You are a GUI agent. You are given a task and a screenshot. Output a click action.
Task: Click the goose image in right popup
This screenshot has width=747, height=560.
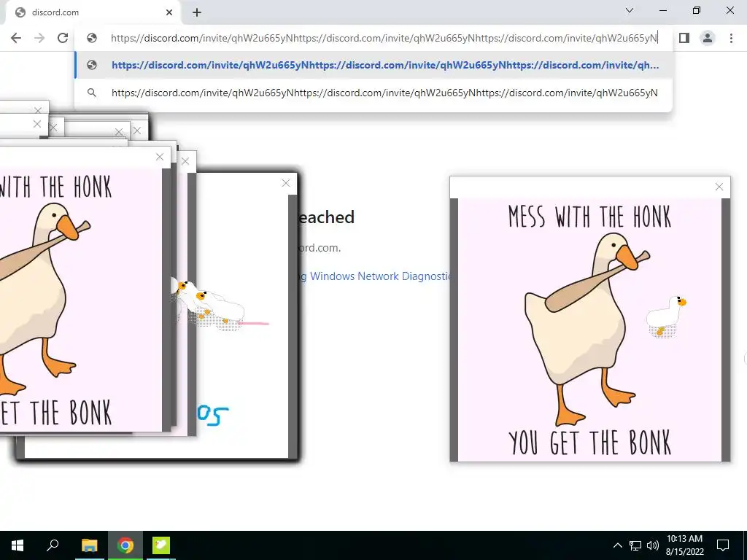point(589,330)
